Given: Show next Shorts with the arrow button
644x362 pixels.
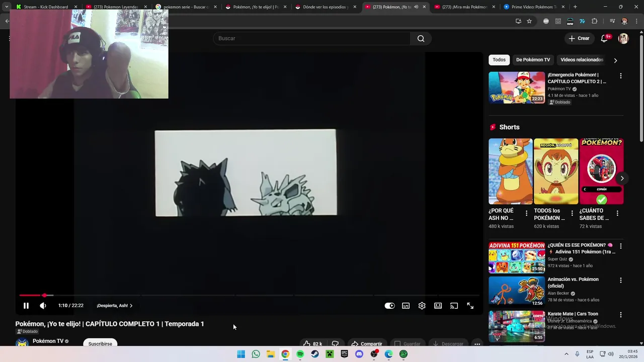Looking at the screenshot, I should 622,178.
